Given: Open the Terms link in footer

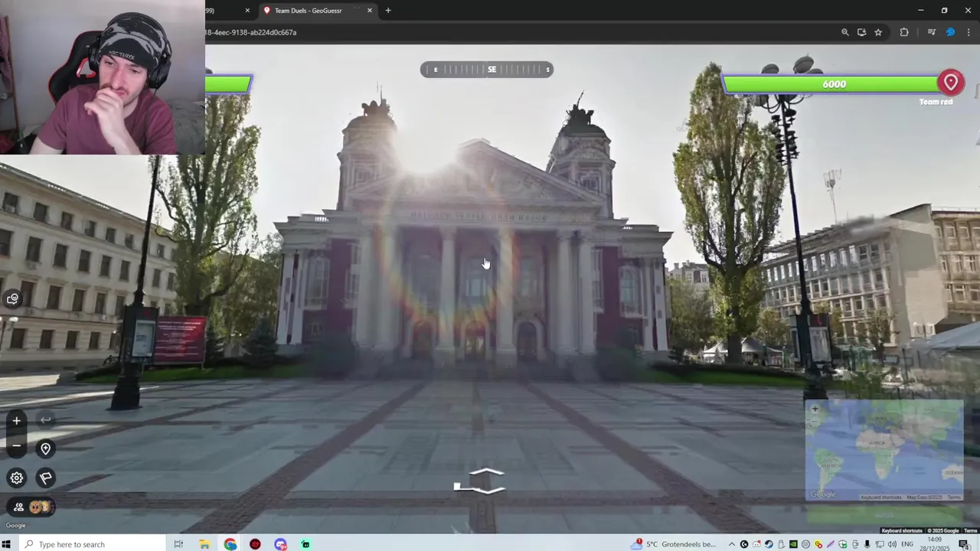Looking at the screenshot, I should [970, 530].
